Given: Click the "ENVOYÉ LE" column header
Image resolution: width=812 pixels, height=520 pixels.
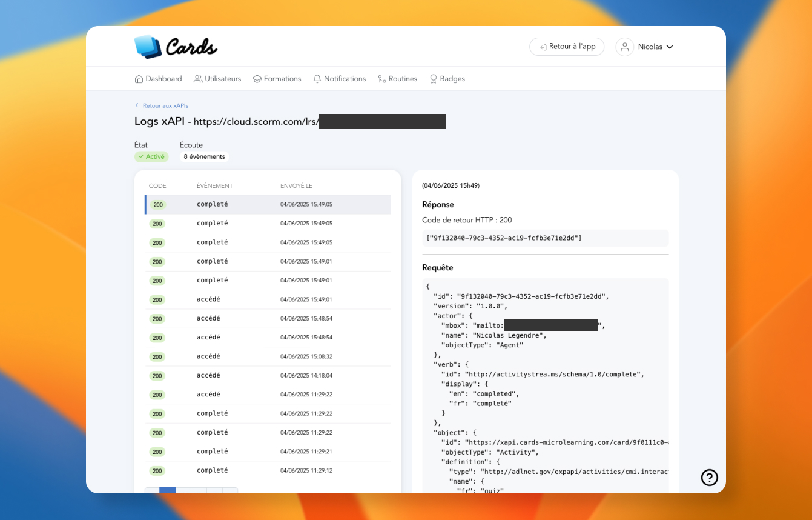Looking at the screenshot, I should [x=296, y=186].
